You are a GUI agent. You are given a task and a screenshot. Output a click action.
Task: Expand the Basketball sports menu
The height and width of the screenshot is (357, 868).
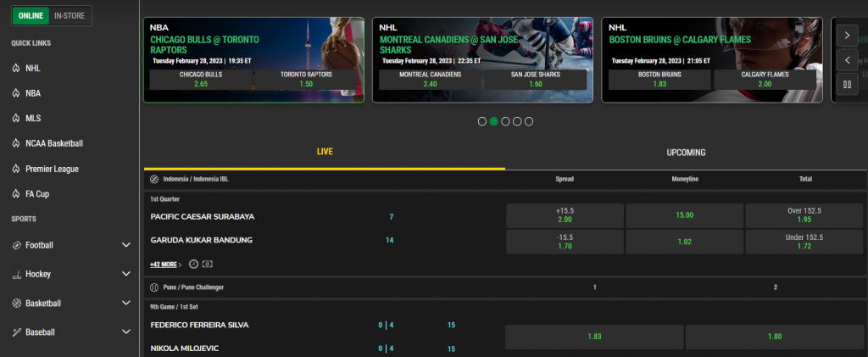pos(126,304)
